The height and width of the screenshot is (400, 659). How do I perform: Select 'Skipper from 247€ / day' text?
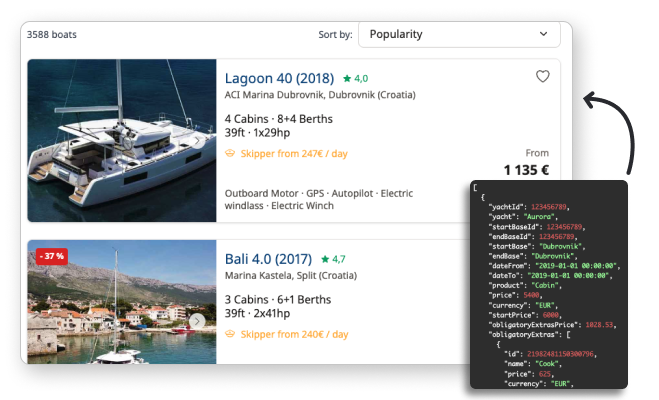(294, 154)
